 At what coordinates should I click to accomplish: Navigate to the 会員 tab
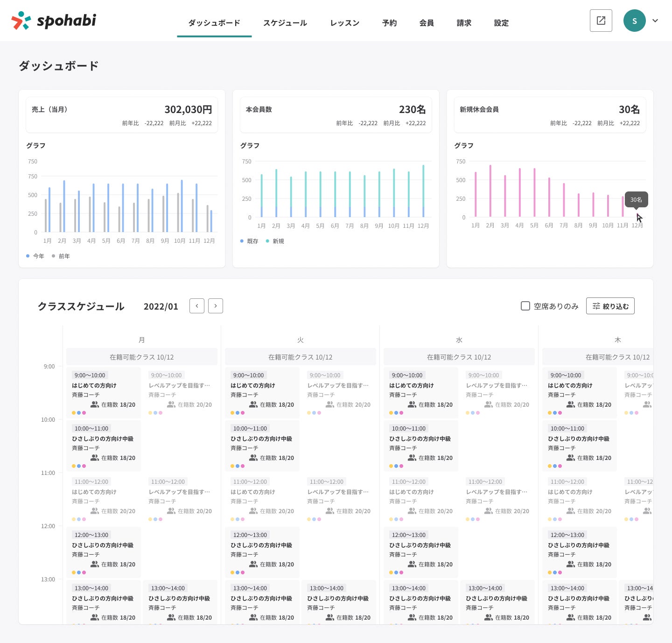[x=427, y=23]
